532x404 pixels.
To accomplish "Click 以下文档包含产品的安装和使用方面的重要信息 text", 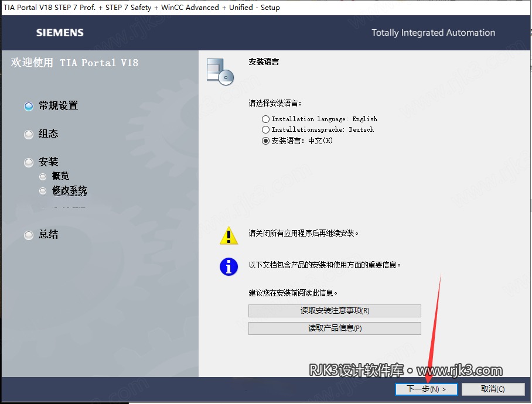I will pos(325,265).
